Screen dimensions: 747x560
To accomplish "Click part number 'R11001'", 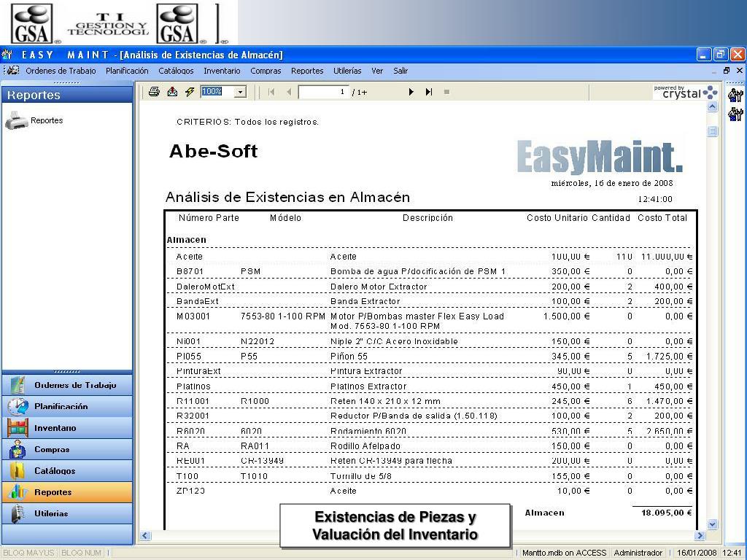I will (x=193, y=402).
